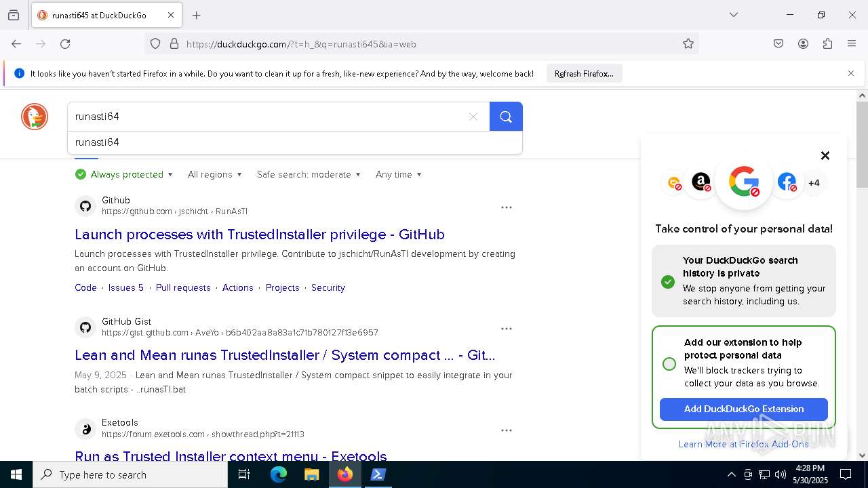The height and width of the screenshot is (488, 868).
Task: Open the Actions sitelink
Action: tap(238, 287)
